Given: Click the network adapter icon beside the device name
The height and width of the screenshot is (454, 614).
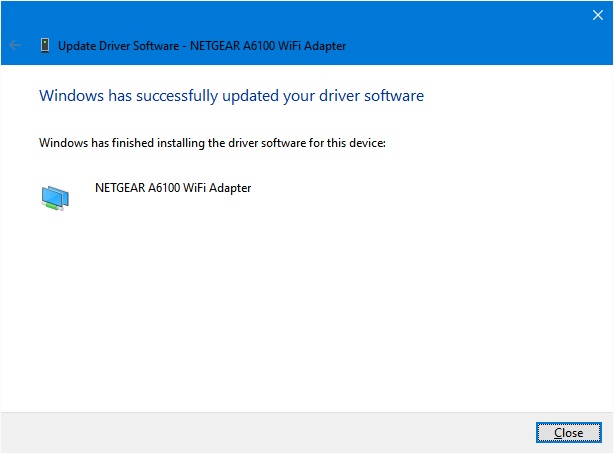Looking at the screenshot, I should 55,198.
